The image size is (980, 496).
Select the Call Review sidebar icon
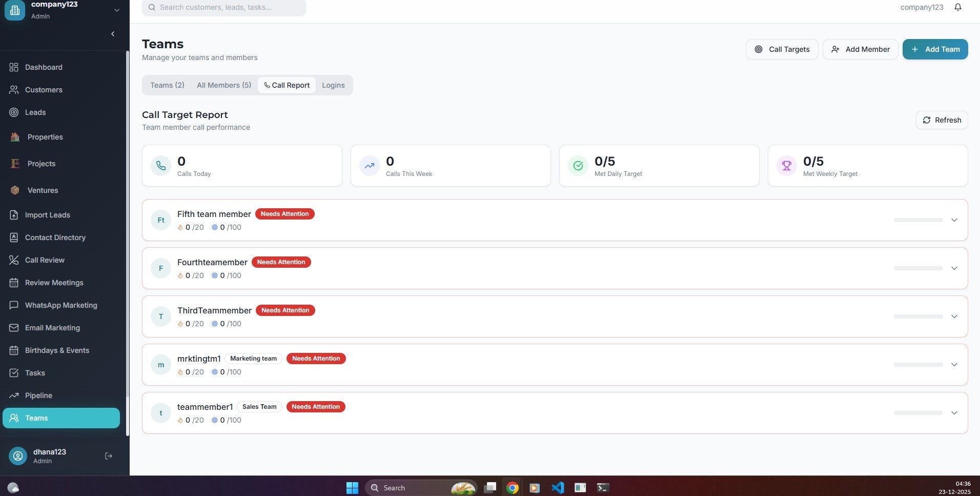click(14, 260)
